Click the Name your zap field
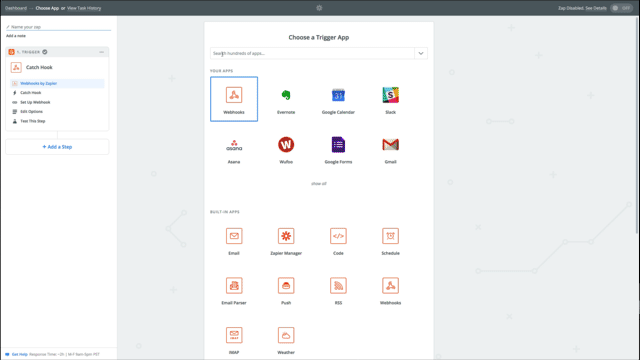 coord(58,27)
